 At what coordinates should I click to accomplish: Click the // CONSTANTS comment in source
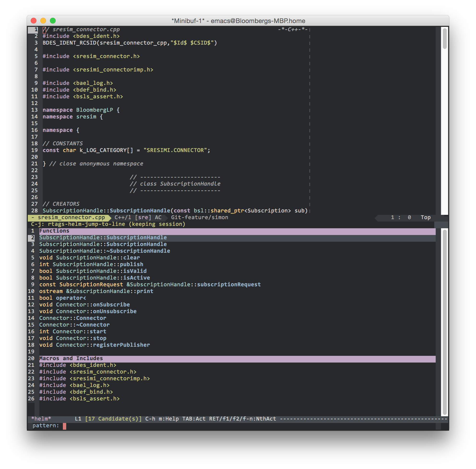coord(63,144)
